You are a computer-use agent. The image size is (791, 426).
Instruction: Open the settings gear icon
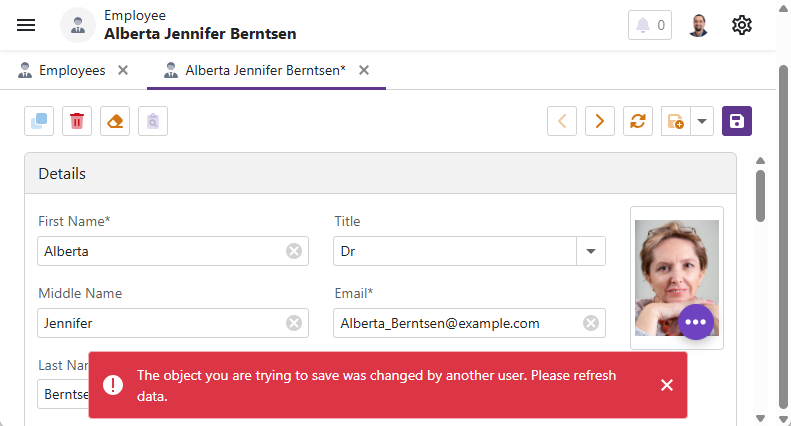click(741, 25)
